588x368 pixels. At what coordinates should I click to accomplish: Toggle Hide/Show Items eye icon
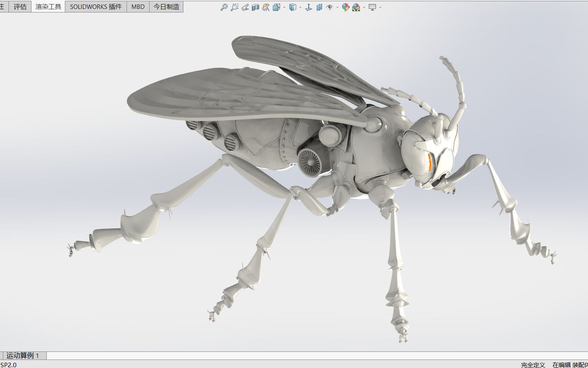330,7
